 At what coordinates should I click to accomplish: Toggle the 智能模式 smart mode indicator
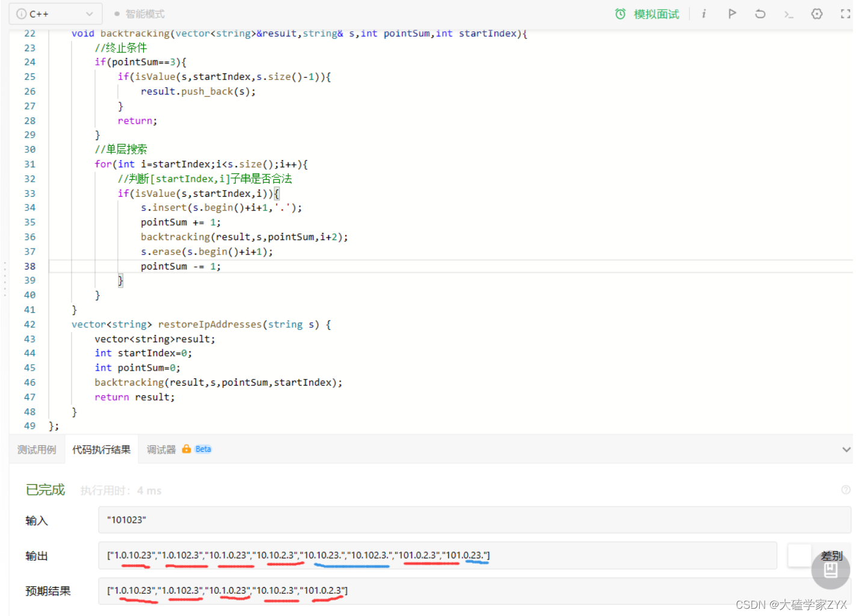coord(140,14)
